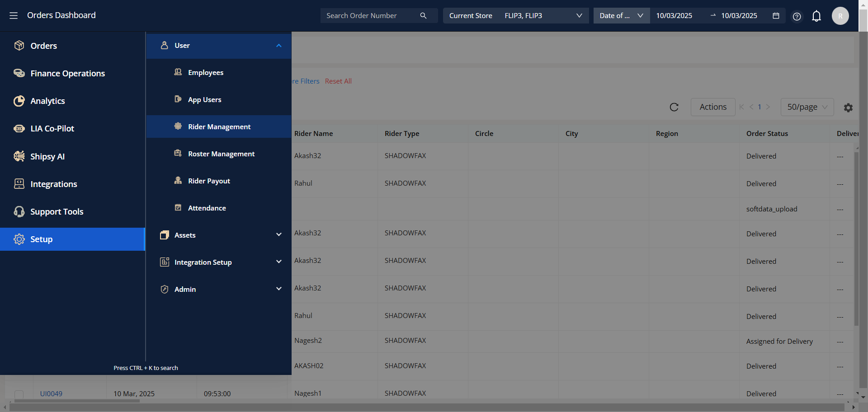868x412 pixels.
Task: Click the Rider Payout icon
Action: (x=178, y=181)
